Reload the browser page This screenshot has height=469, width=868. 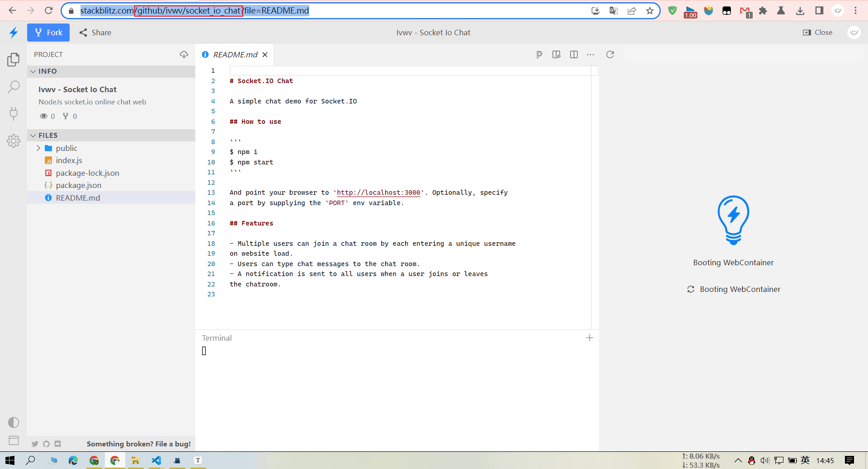[x=49, y=10]
